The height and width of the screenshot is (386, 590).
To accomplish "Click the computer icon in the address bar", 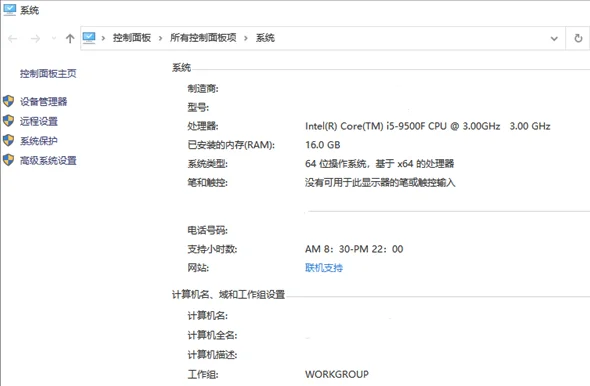I will click(x=89, y=38).
